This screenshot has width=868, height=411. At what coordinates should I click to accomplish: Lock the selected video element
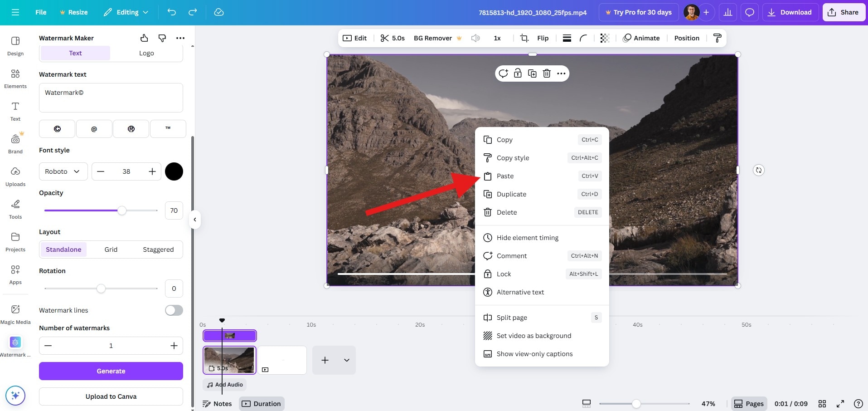(518, 73)
